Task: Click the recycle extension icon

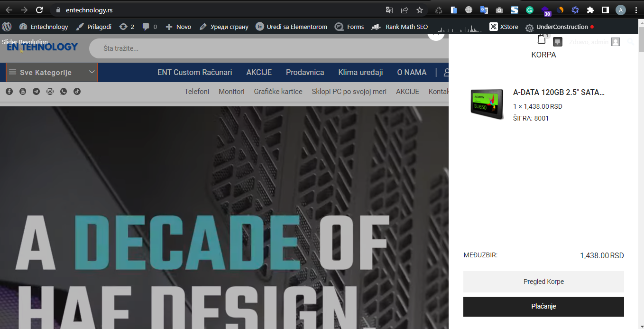Action: pos(439,10)
